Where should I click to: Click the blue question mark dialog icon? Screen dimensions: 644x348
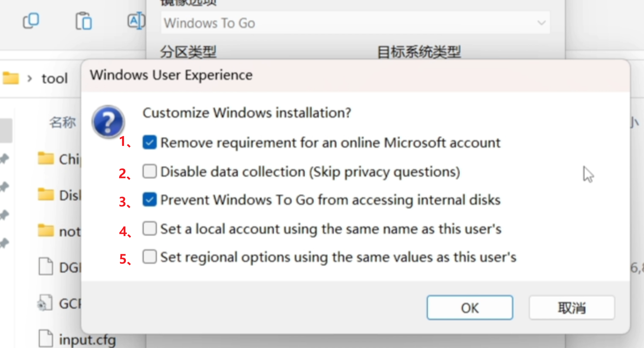tap(108, 122)
